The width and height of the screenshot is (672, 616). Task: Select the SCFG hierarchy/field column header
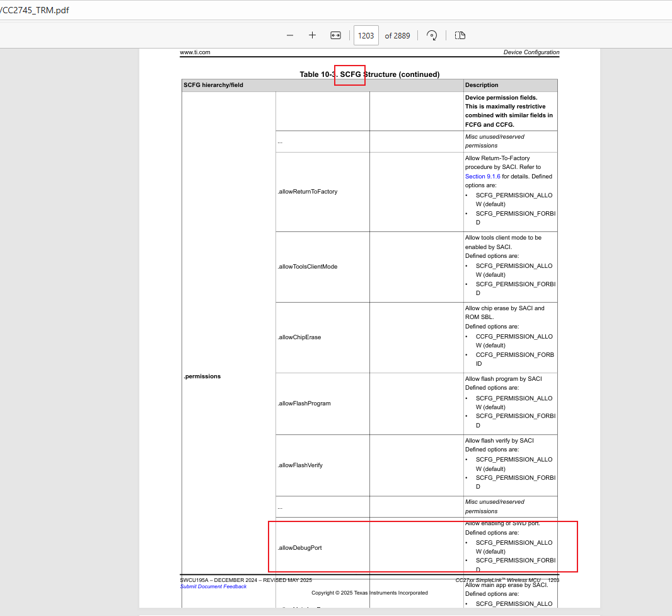click(322, 85)
